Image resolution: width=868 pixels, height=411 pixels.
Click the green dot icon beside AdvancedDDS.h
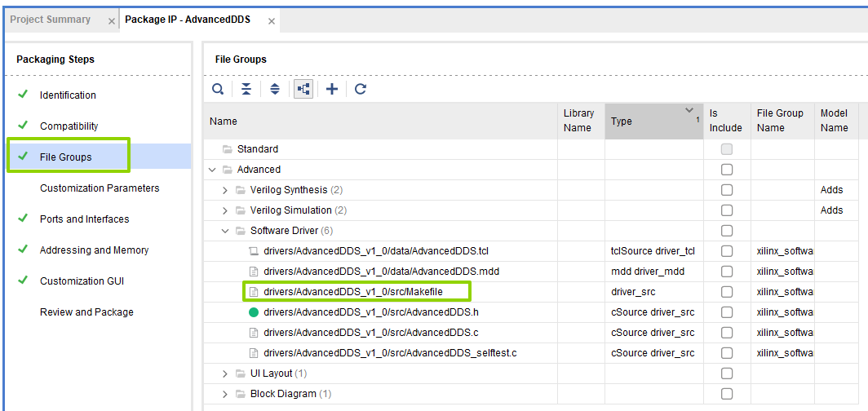[254, 312]
